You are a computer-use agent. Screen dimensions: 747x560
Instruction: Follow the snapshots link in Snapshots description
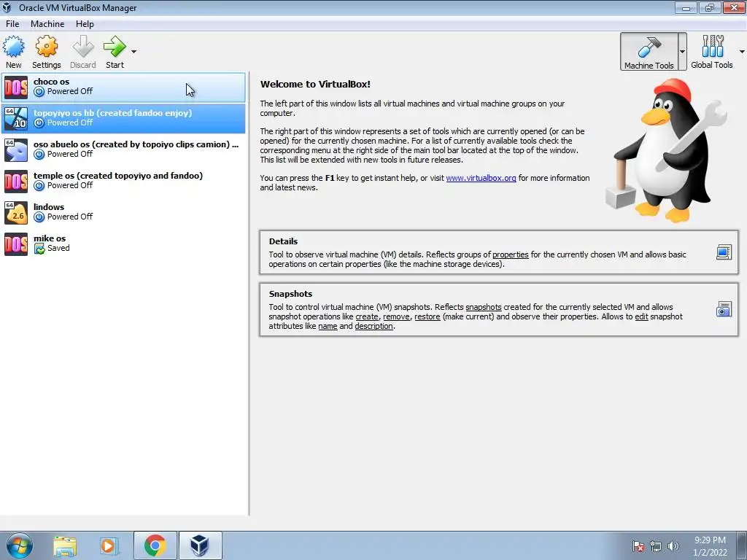click(483, 307)
